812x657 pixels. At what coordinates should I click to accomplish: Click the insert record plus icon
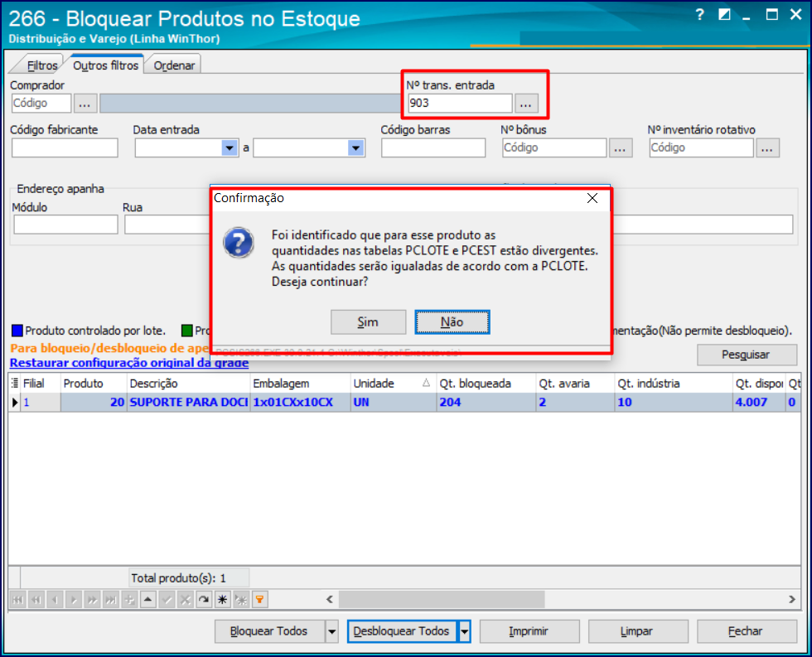[129, 600]
